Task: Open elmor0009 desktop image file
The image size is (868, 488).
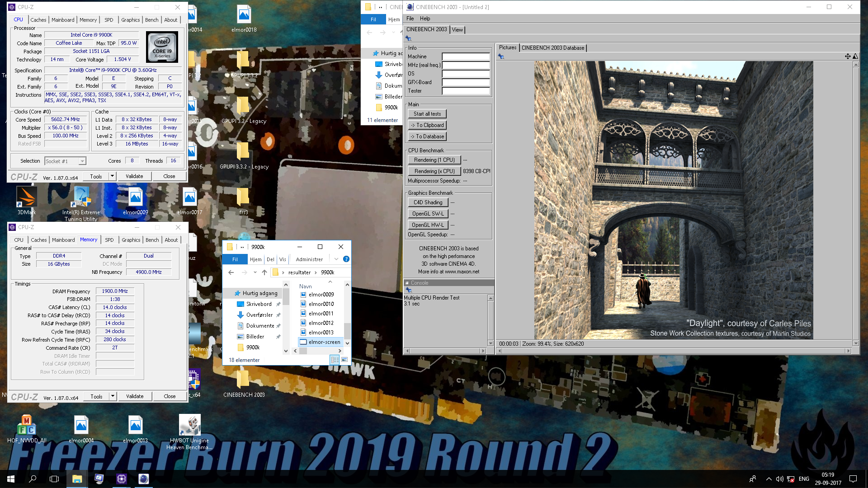Action: [x=135, y=201]
